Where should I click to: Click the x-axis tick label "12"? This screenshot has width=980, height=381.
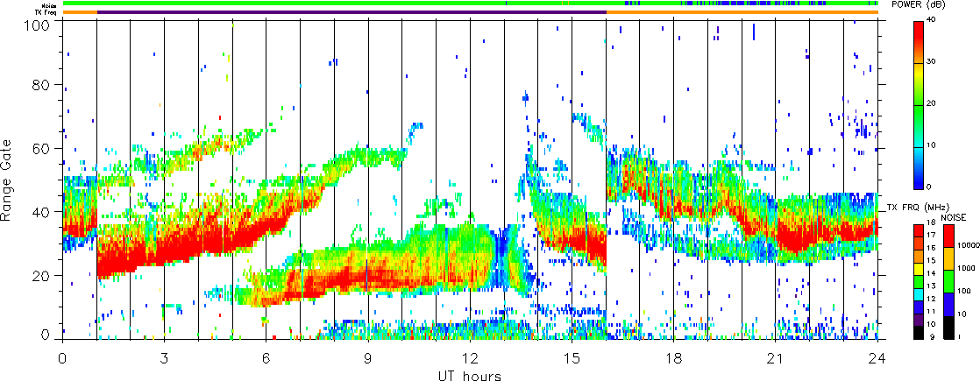point(470,358)
